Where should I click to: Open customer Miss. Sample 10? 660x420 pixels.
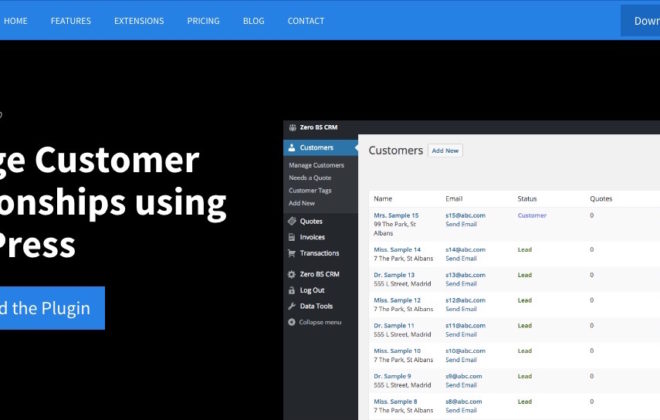[x=397, y=351]
